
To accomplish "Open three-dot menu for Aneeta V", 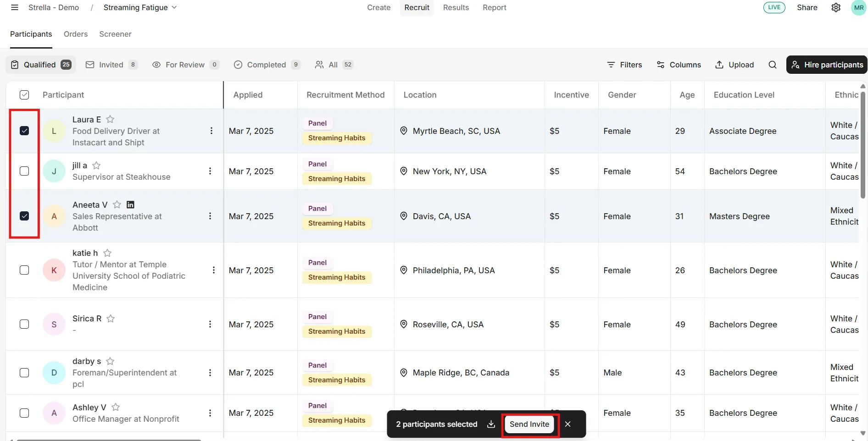I will click(210, 216).
